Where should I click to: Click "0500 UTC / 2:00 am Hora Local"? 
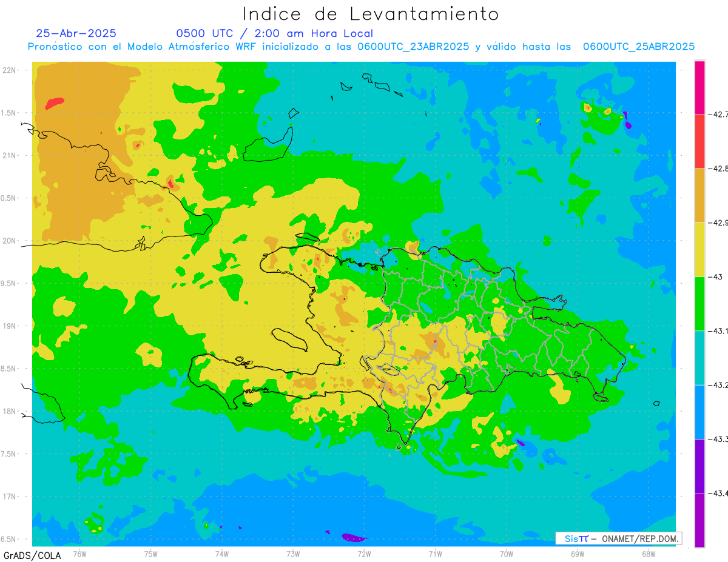(274, 33)
